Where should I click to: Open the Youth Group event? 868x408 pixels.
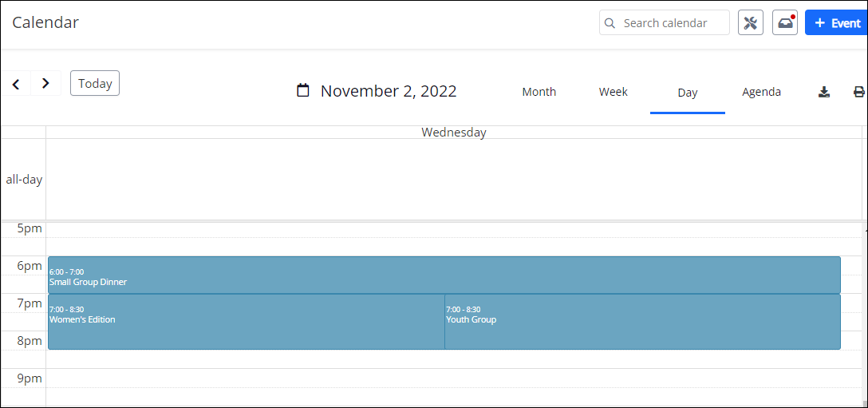coord(642,322)
